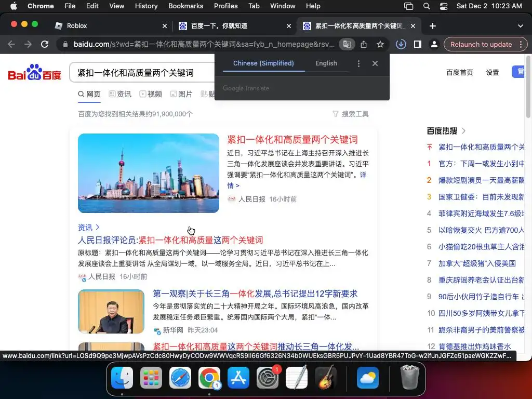Viewport: 532px width, 399px height.
Task: Select the 资讯 search category tab
Action: coord(120,94)
